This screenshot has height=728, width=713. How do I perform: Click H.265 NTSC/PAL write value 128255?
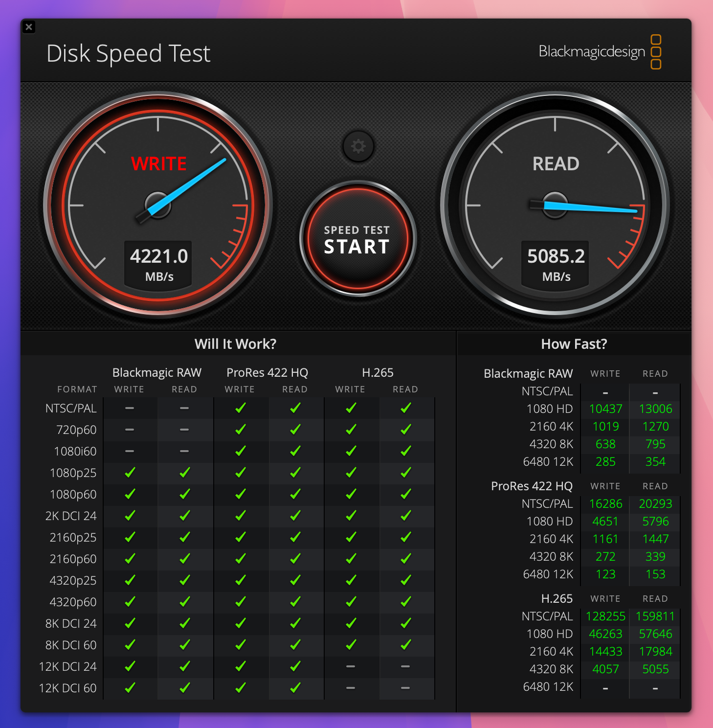click(x=605, y=616)
